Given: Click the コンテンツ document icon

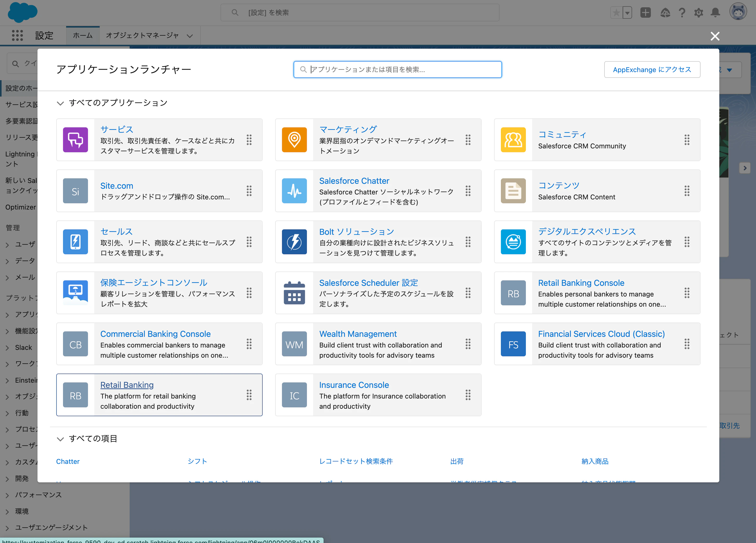Looking at the screenshot, I should click(x=513, y=191).
